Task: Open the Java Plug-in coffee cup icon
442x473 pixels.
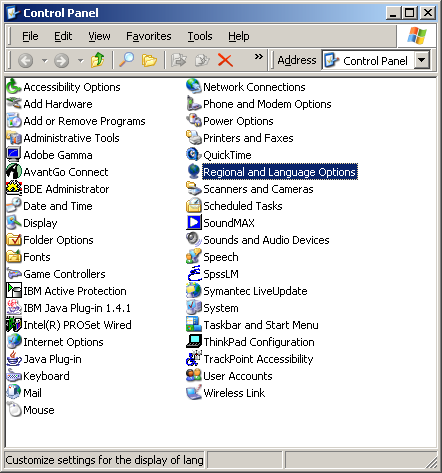Action: [x=14, y=359]
